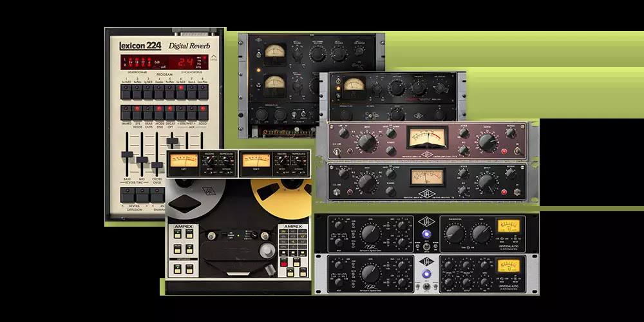Click the yellow VU meter on black channel strip
The height and width of the screenshot is (322, 644).
509,225
